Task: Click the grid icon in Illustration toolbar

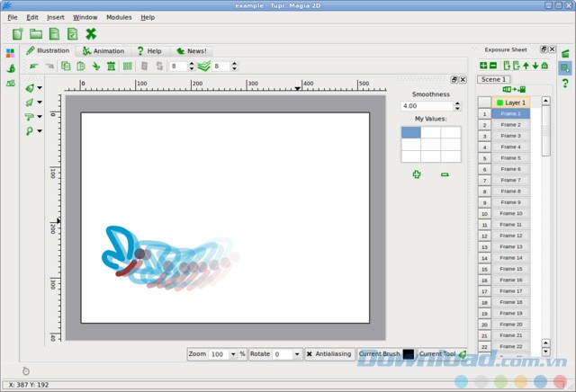Action: point(127,67)
